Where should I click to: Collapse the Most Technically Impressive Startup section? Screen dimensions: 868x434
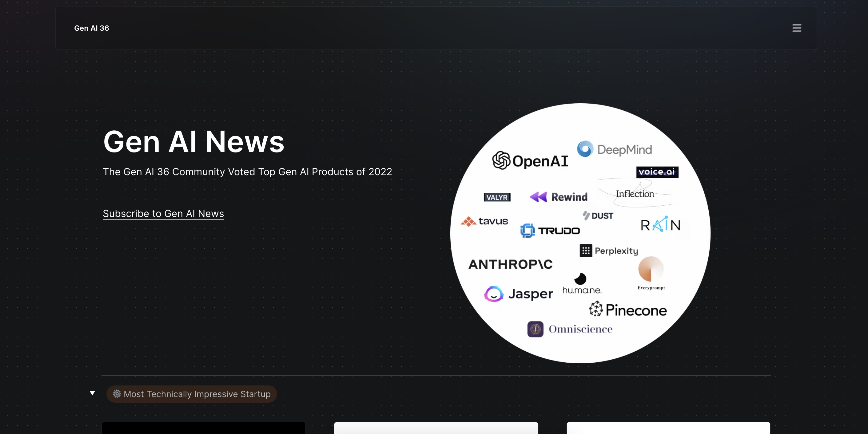92,393
